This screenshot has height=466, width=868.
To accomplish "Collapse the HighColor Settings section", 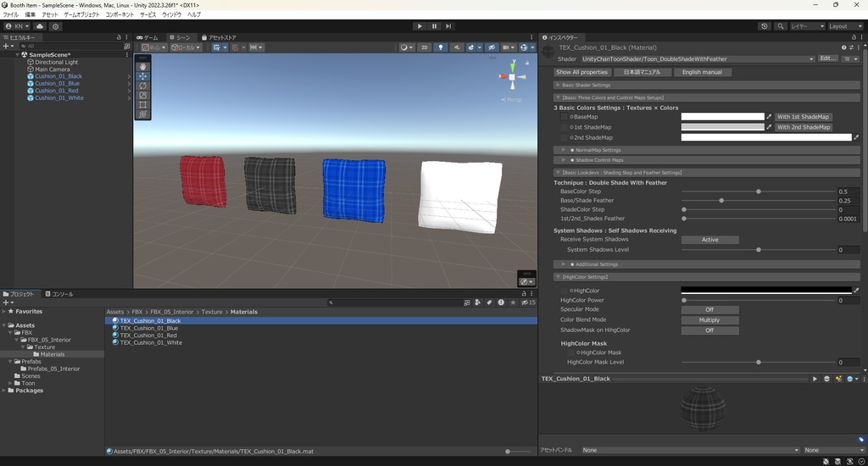I will pyautogui.click(x=706, y=277).
